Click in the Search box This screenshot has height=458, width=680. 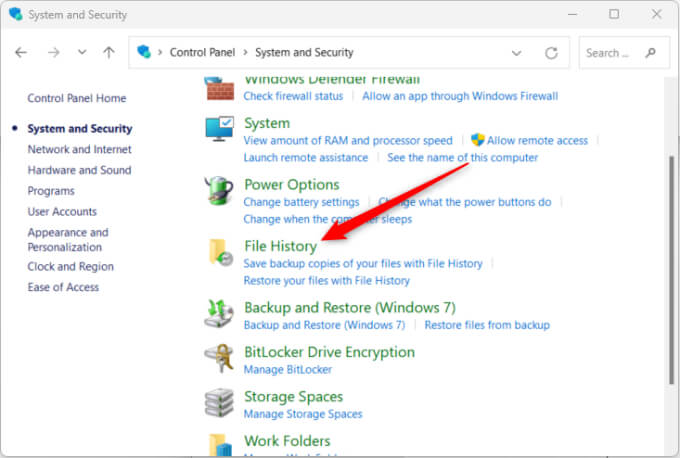click(624, 53)
